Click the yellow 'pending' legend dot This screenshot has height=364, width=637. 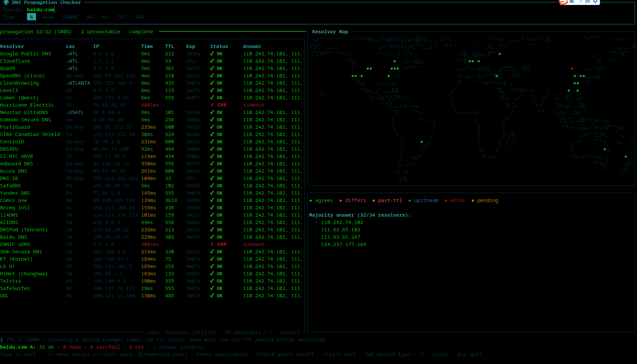coord(473,201)
